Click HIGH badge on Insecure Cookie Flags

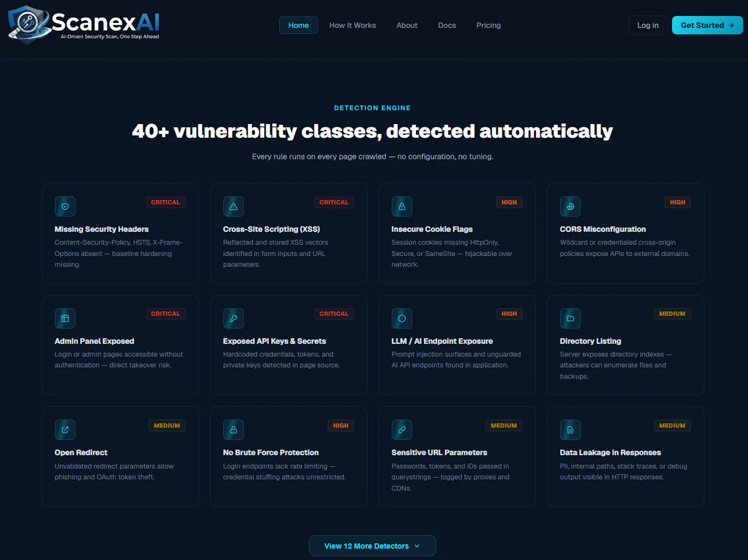tap(509, 202)
